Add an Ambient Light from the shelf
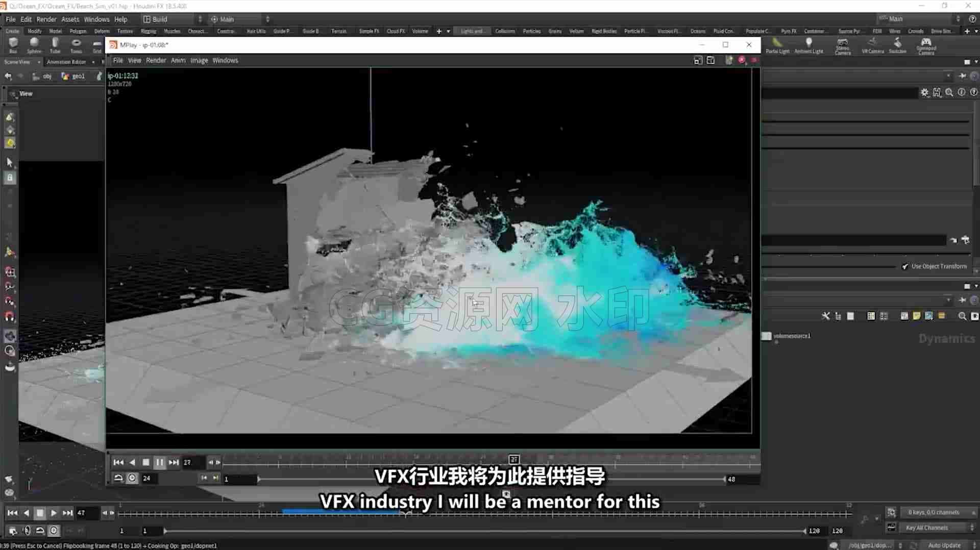This screenshot has width=980, height=550. pos(809,45)
